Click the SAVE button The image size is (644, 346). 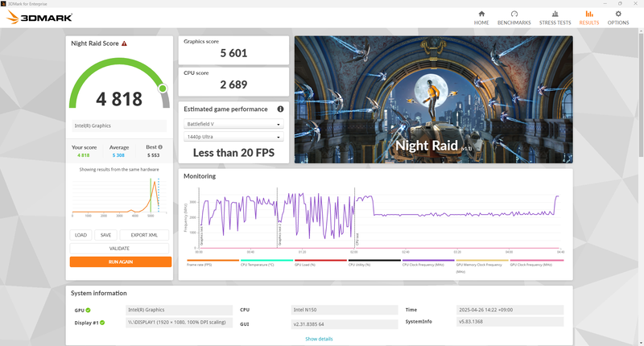tap(105, 235)
